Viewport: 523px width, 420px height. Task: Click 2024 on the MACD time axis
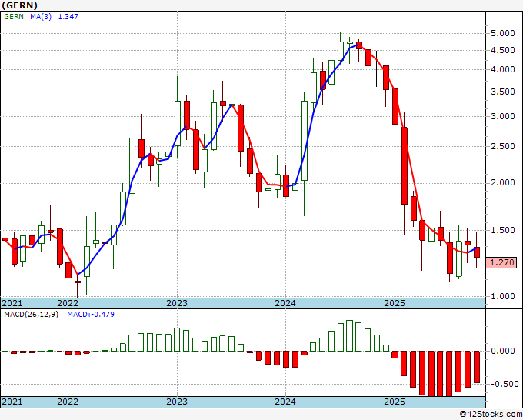point(285,402)
